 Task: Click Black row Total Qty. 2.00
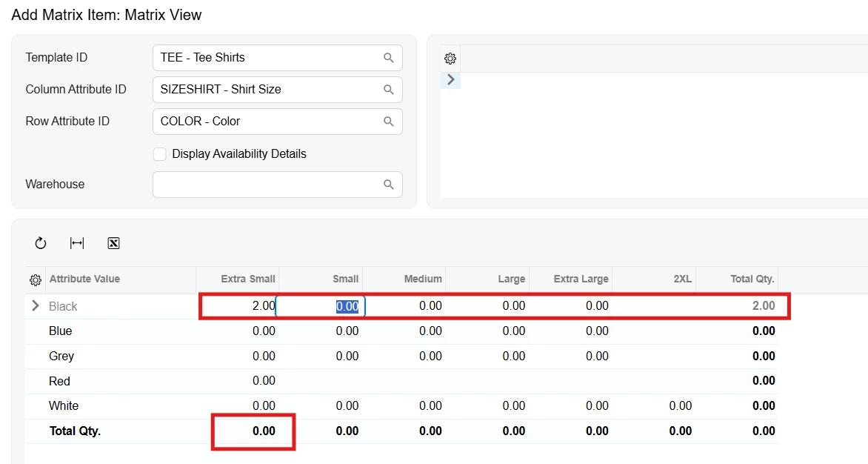click(x=738, y=305)
